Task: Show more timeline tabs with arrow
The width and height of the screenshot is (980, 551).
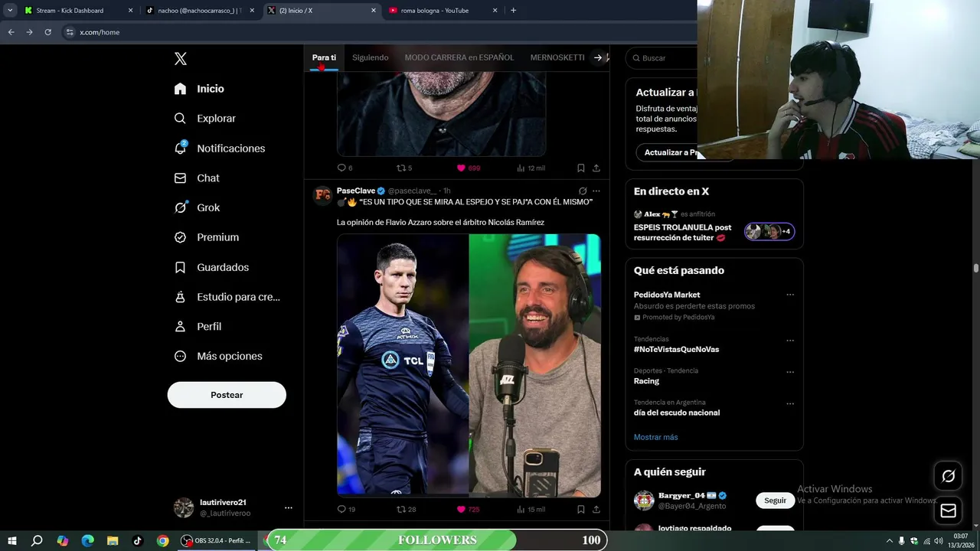Action: point(598,57)
